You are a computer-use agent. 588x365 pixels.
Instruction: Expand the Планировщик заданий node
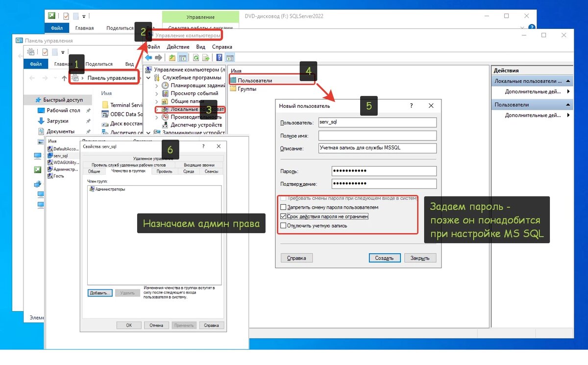pyautogui.click(x=157, y=85)
